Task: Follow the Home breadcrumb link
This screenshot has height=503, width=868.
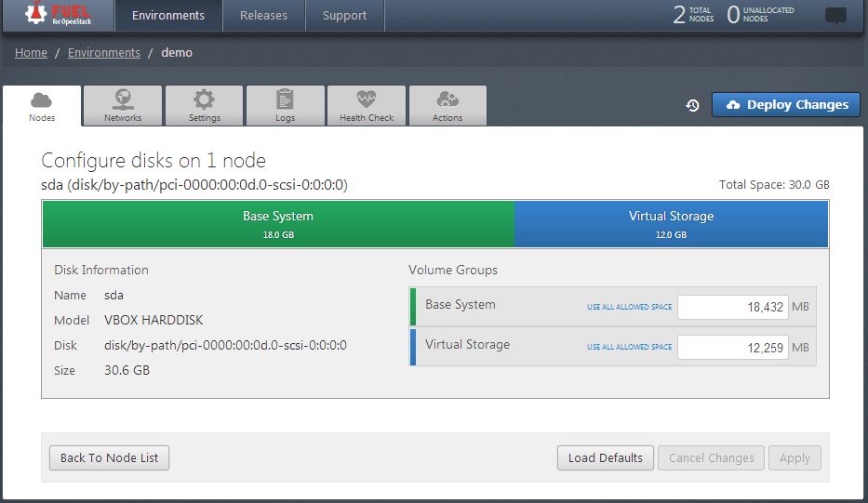Action: pos(31,53)
